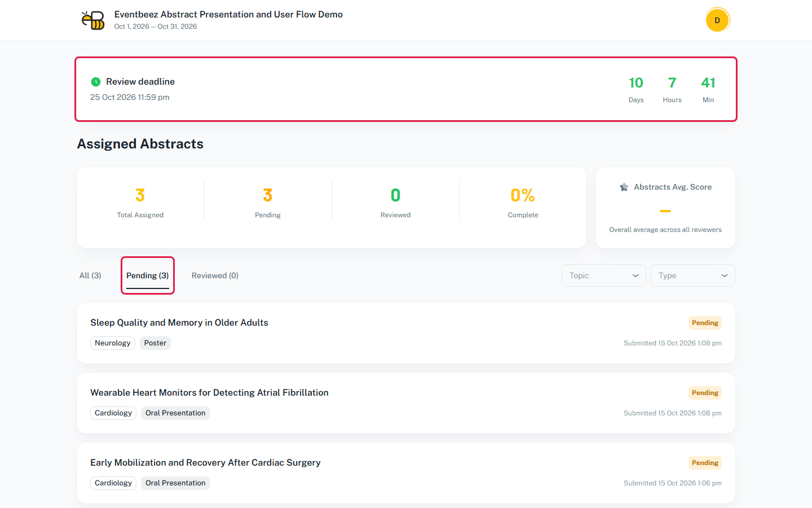Click the Eventbeez bee logo
Image resolution: width=812 pixels, height=508 pixels.
point(93,20)
